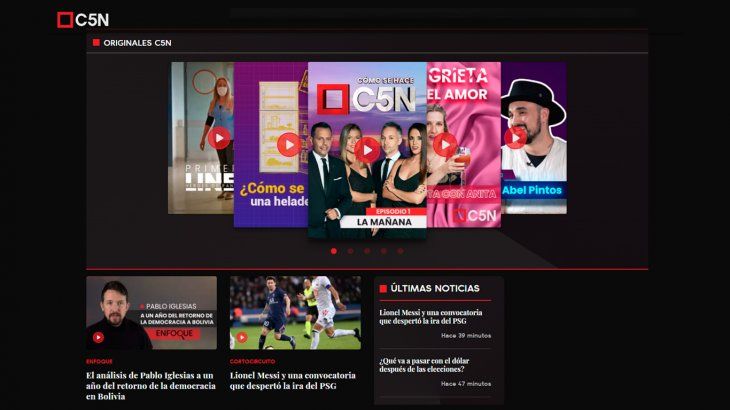Click the C5N logo in the header
Viewport: 730px width, 410px height.
(x=83, y=20)
